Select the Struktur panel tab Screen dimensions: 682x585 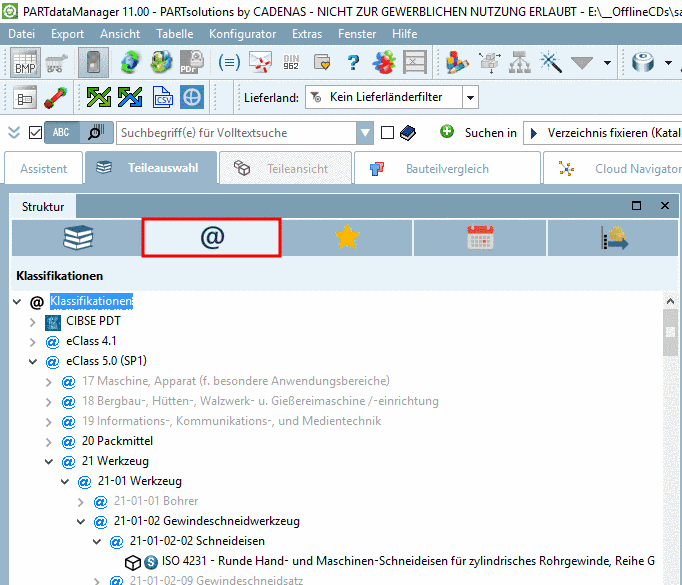click(x=43, y=207)
